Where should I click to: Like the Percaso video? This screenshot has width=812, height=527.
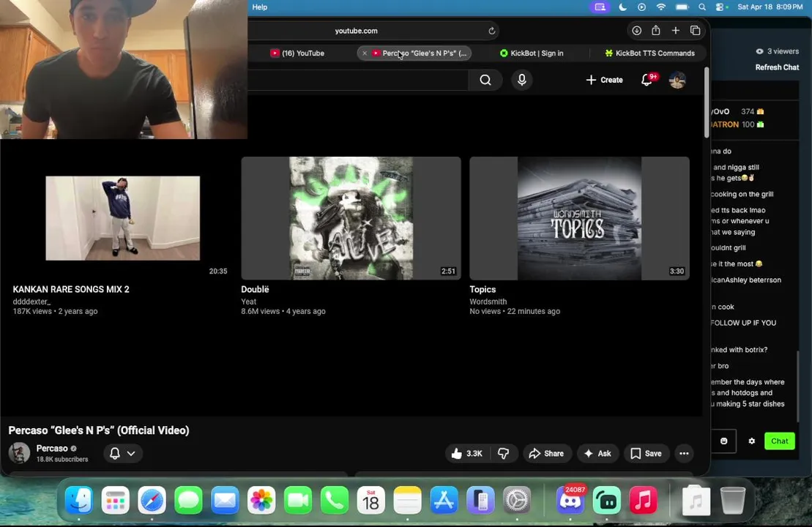tap(467, 454)
